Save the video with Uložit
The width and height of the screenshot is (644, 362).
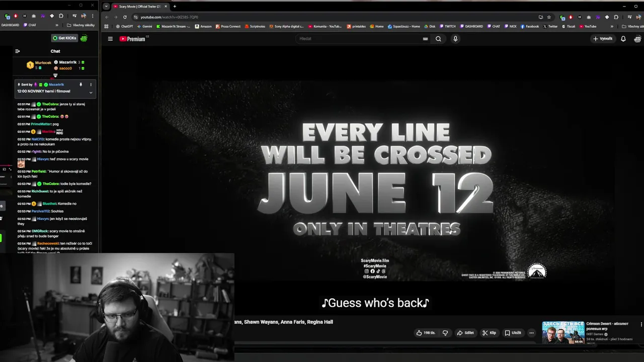pyautogui.click(x=513, y=333)
